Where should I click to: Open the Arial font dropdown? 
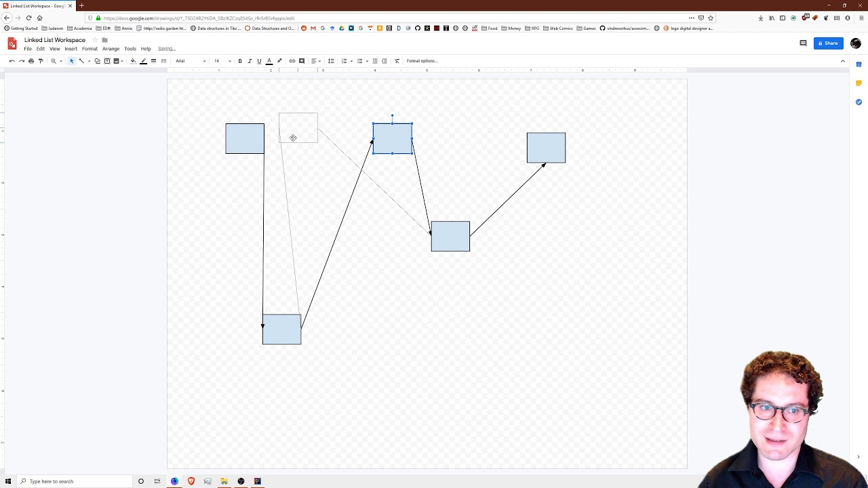click(191, 61)
